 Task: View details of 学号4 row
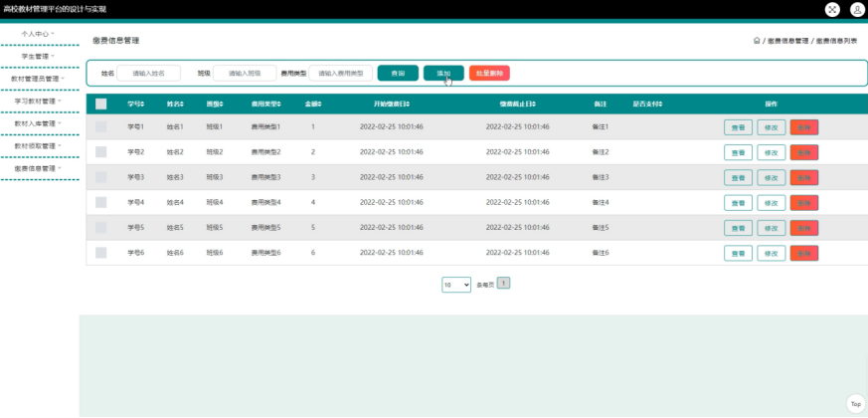[738, 203]
